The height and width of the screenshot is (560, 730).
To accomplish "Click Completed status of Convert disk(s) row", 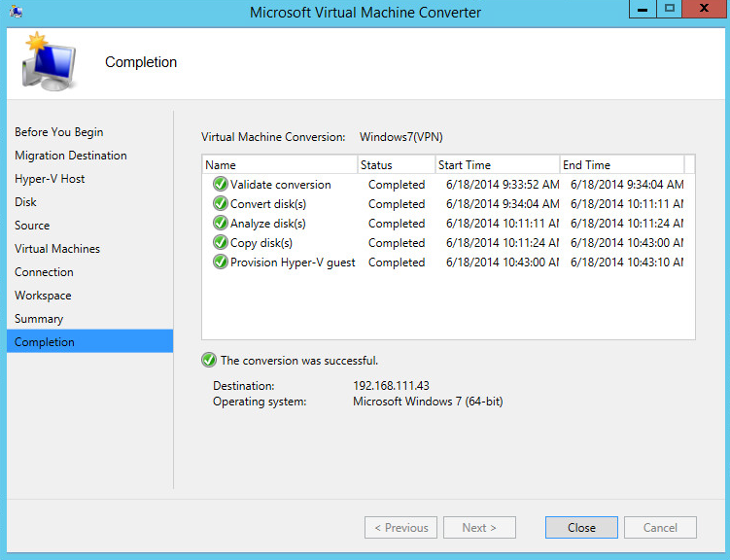I will click(x=397, y=204).
